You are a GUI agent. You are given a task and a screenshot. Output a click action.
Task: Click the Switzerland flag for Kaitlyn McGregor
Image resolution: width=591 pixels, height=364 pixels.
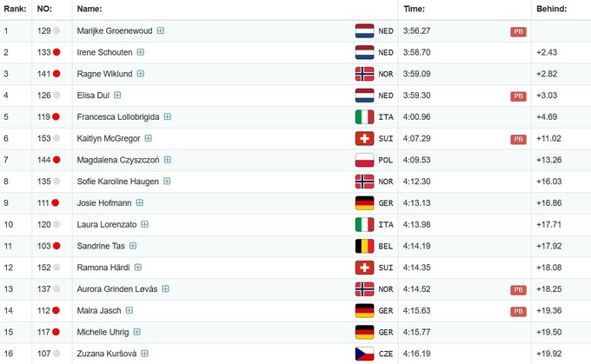pyautogui.click(x=364, y=138)
